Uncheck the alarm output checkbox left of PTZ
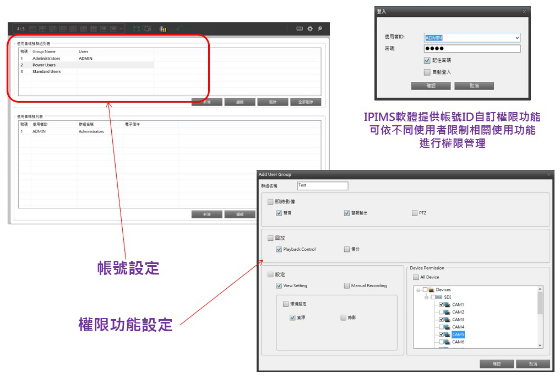 346,213
